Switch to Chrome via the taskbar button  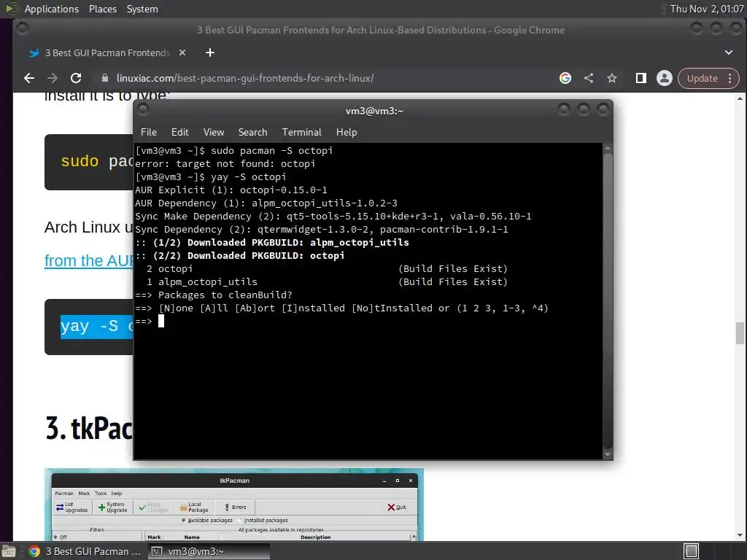pyautogui.click(x=85, y=551)
